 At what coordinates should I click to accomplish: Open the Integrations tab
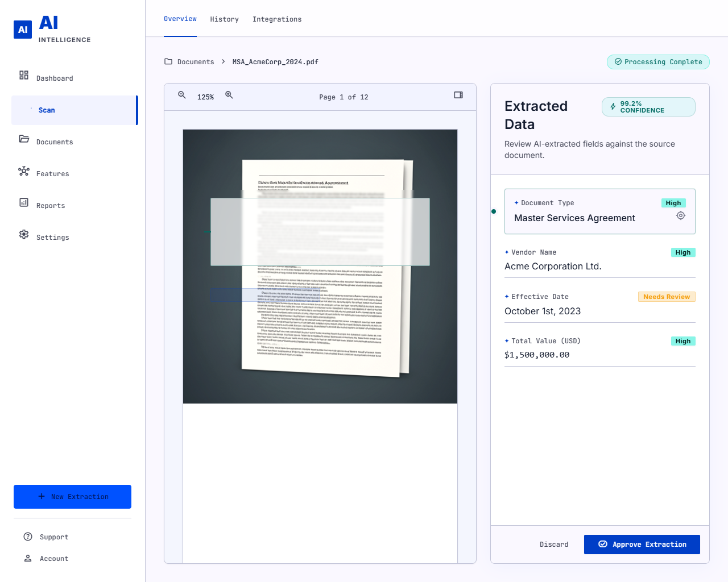[x=277, y=19]
